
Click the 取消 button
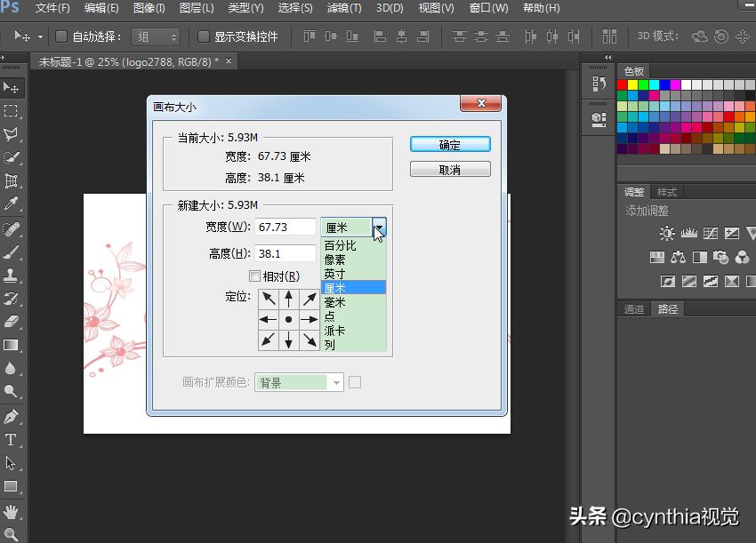tap(449, 169)
